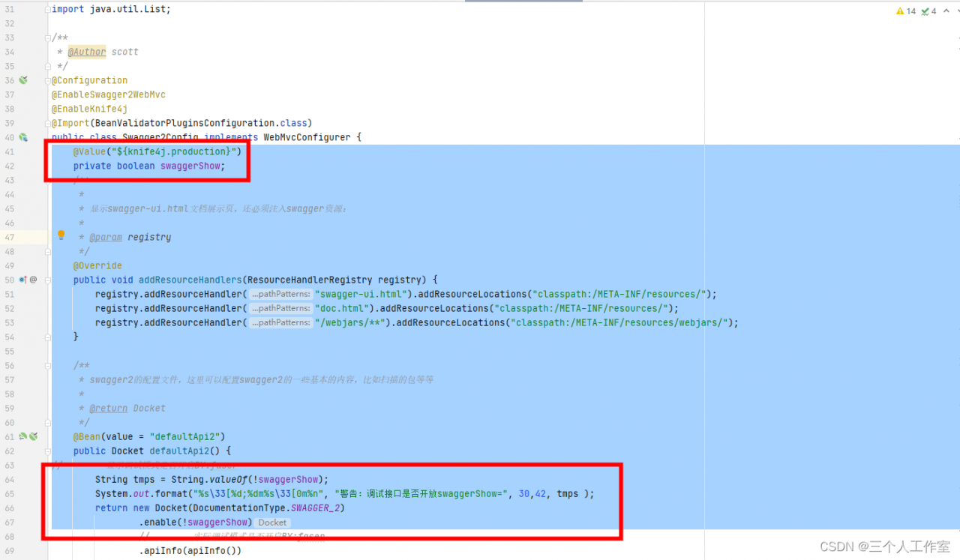Click the @param tag at line 47

point(106,237)
